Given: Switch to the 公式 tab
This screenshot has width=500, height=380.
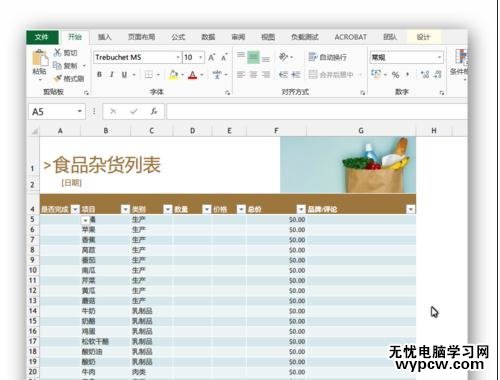Looking at the screenshot, I should click(x=178, y=37).
